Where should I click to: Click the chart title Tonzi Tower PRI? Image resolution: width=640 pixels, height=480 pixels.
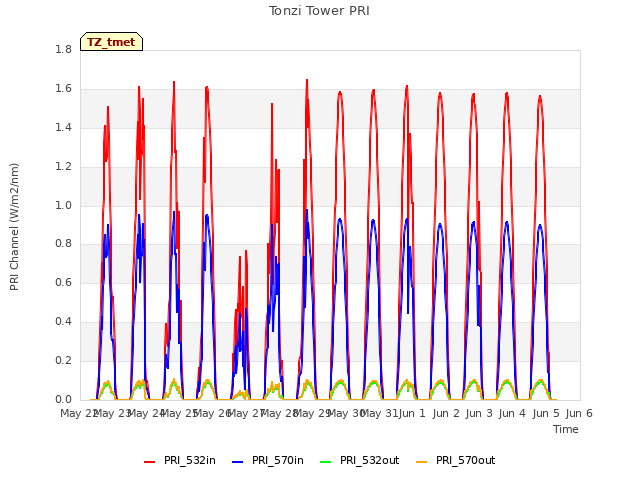pos(319,11)
